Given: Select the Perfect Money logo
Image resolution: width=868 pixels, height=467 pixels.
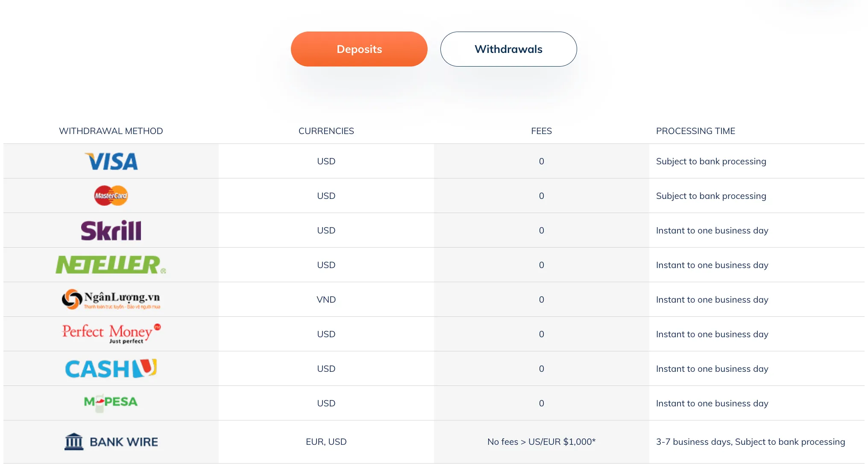Looking at the screenshot, I should (x=111, y=334).
